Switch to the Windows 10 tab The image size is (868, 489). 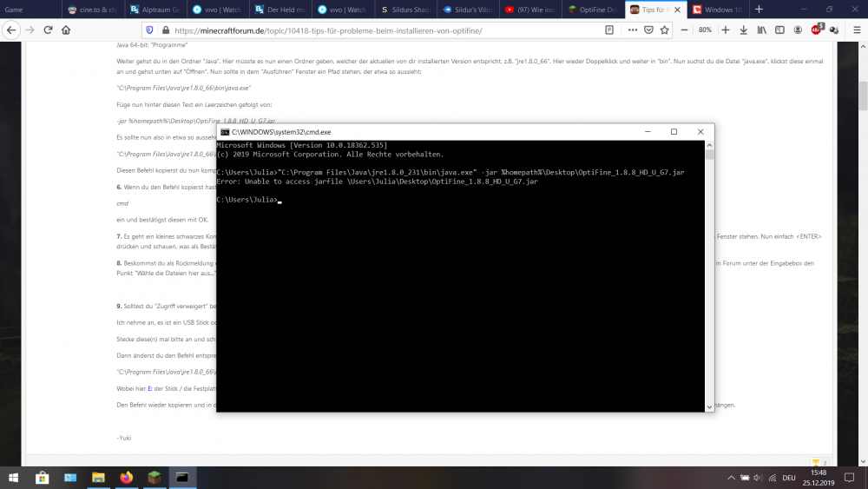[719, 10]
